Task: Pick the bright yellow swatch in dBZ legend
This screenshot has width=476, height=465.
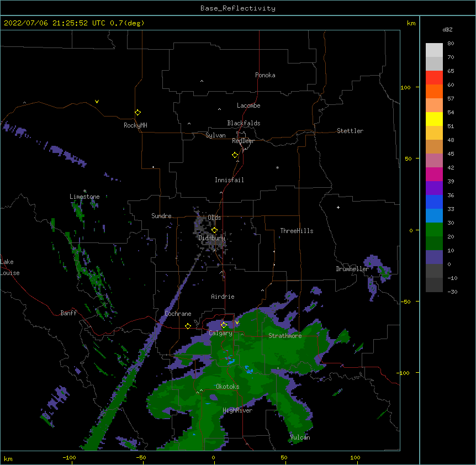Action: click(x=434, y=119)
